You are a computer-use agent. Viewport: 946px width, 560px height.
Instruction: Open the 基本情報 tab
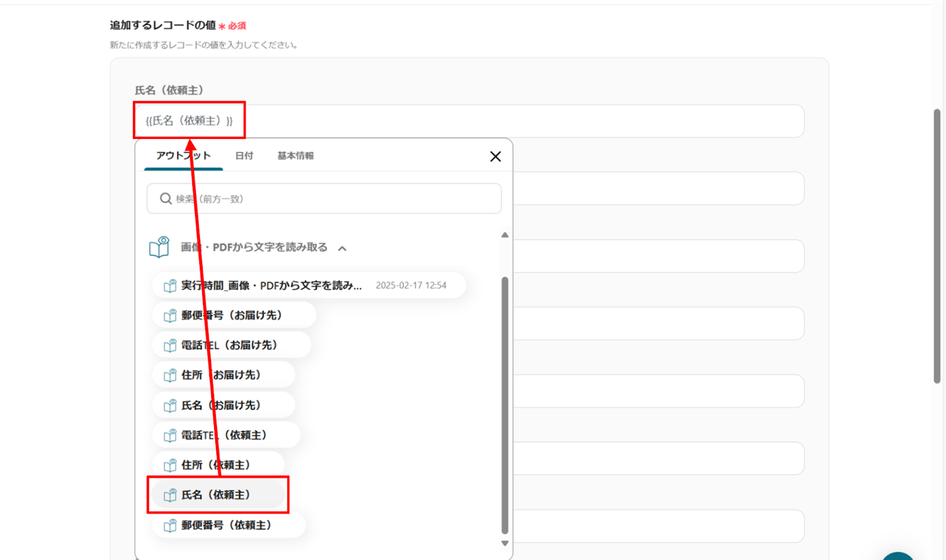[296, 156]
